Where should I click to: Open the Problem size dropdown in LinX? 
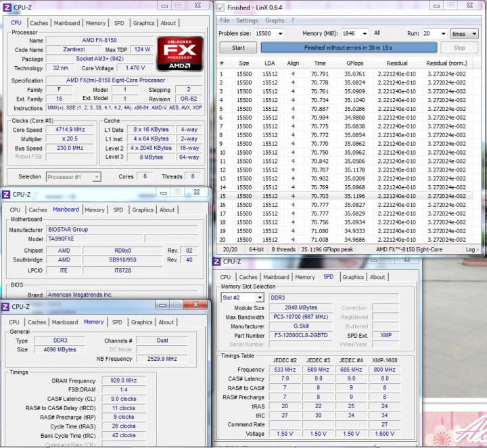281,34
